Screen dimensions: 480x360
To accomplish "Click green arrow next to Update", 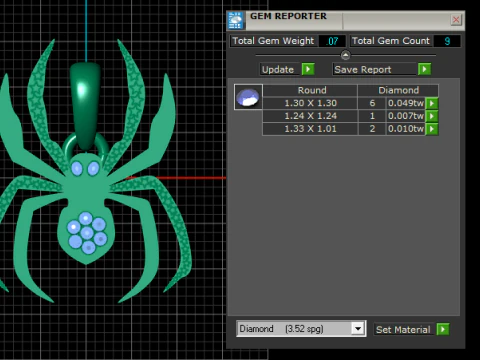I will coord(308,69).
